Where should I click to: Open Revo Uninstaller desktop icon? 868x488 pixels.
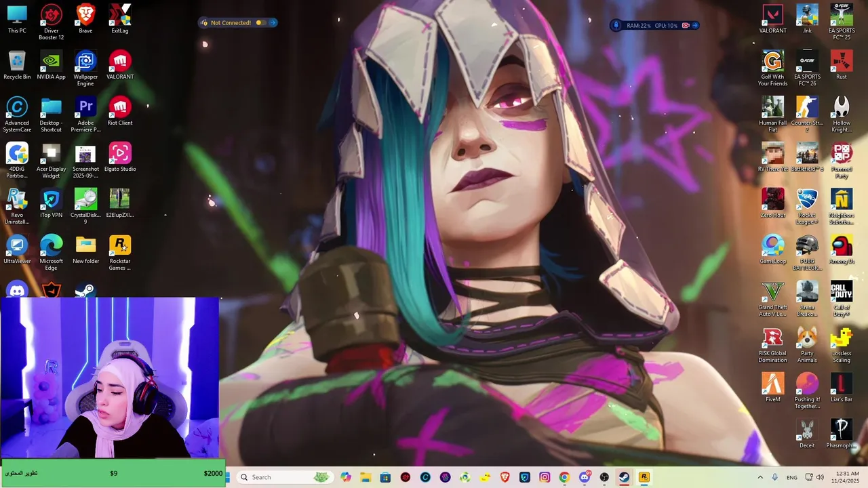click(x=17, y=207)
